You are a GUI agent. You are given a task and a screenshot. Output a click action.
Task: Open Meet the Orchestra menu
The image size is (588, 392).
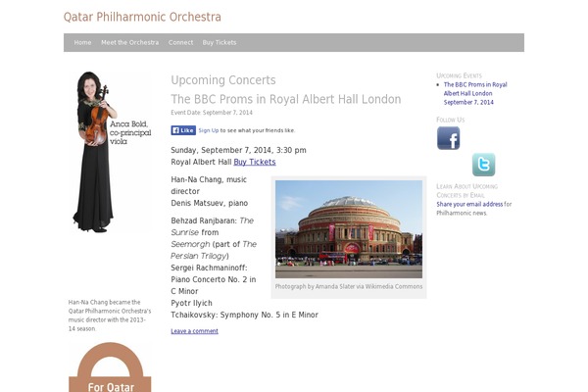pyautogui.click(x=129, y=42)
